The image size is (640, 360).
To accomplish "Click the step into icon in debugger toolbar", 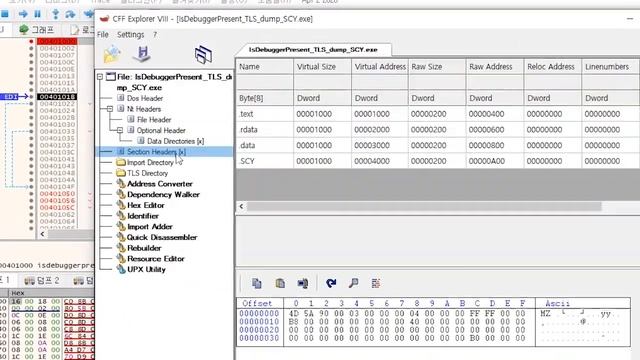I will 56,14.
